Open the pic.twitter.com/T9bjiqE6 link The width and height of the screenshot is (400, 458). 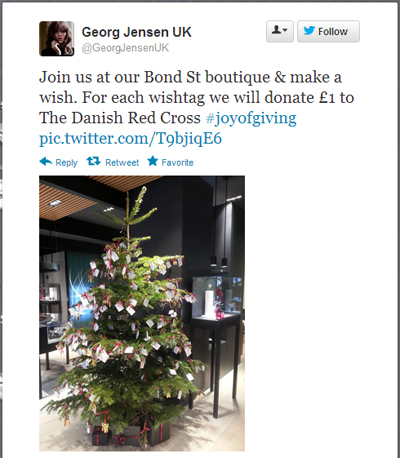click(x=130, y=138)
